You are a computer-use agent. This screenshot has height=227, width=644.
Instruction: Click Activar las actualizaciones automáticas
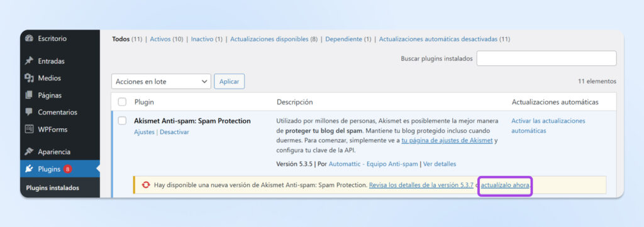click(548, 126)
